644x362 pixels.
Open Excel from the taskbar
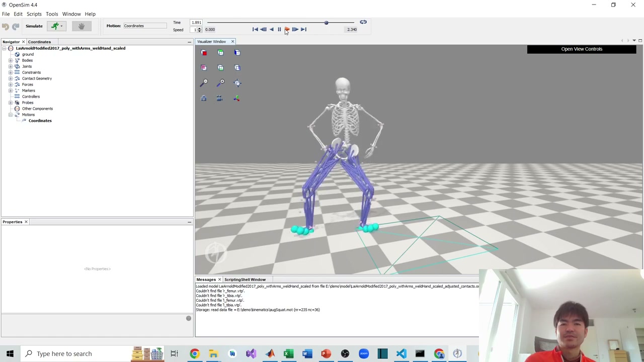tap(288, 353)
